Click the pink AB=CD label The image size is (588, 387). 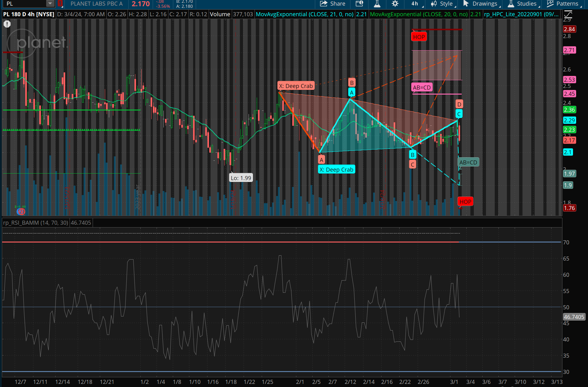422,88
